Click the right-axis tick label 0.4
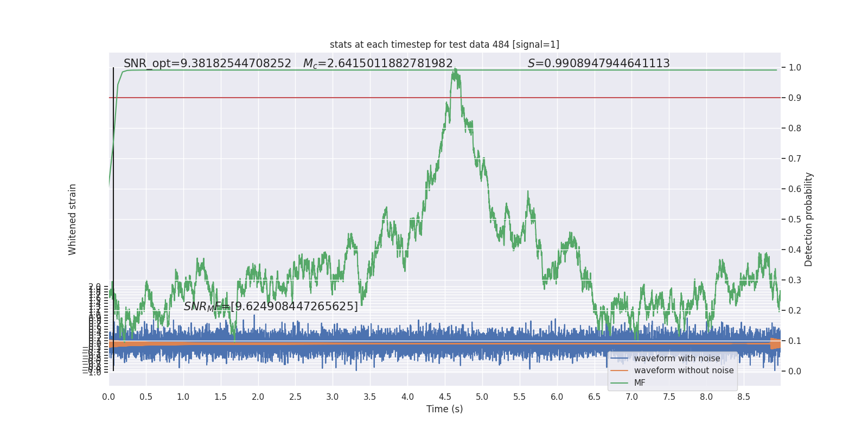 click(x=795, y=250)
